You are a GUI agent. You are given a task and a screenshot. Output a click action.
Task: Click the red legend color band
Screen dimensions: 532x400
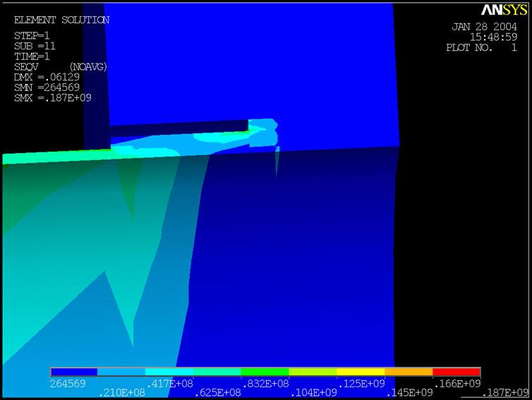point(456,371)
